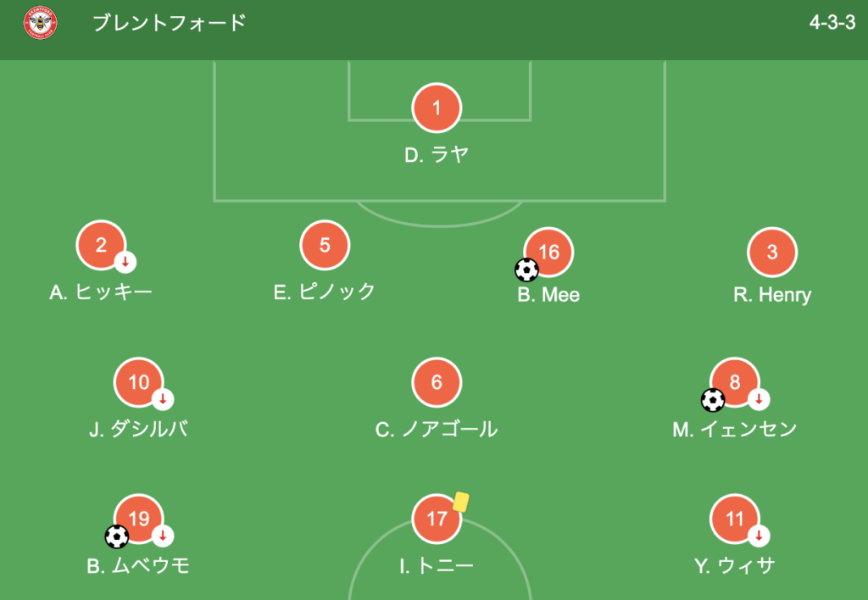
Task: Click the ブレントフォード team name header
Action: click(x=170, y=23)
